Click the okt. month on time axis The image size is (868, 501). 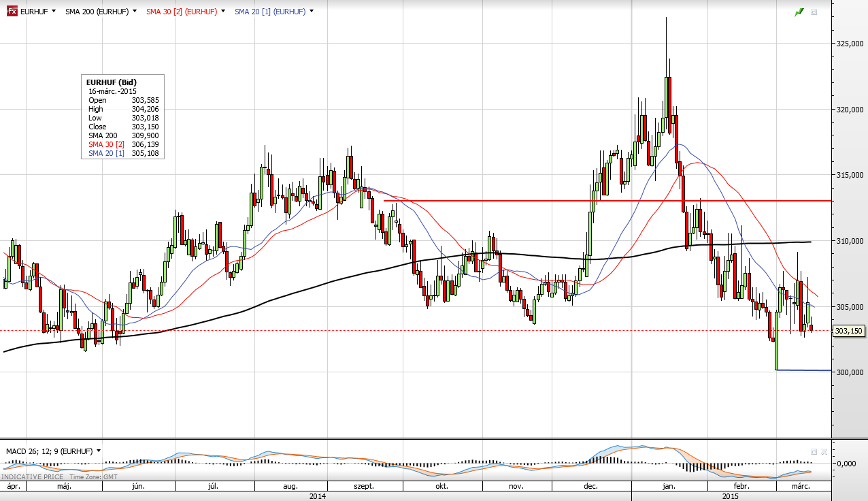441,487
